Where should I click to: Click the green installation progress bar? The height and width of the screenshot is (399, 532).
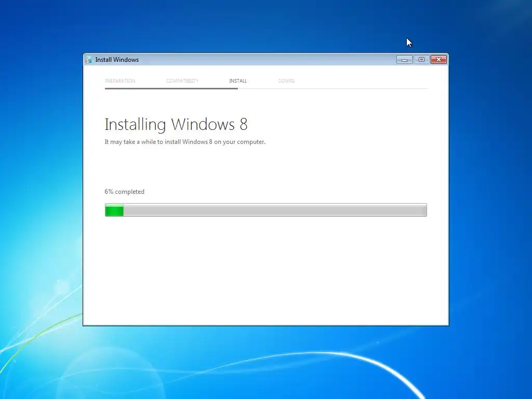[x=266, y=210]
